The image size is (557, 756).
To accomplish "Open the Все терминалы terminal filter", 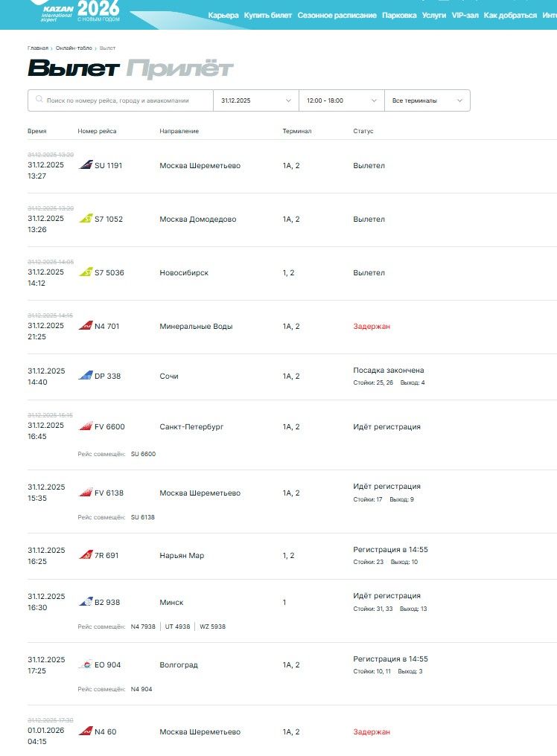I will coord(427,100).
